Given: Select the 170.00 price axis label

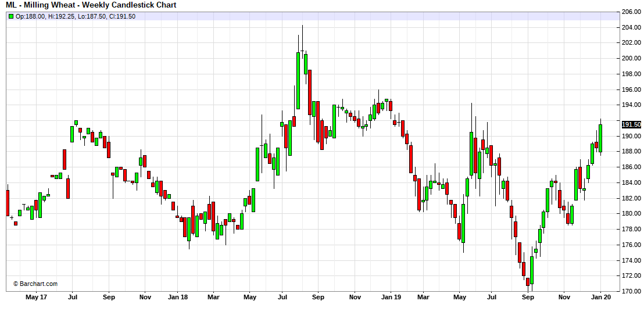Looking at the screenshot, I should 631,291.
